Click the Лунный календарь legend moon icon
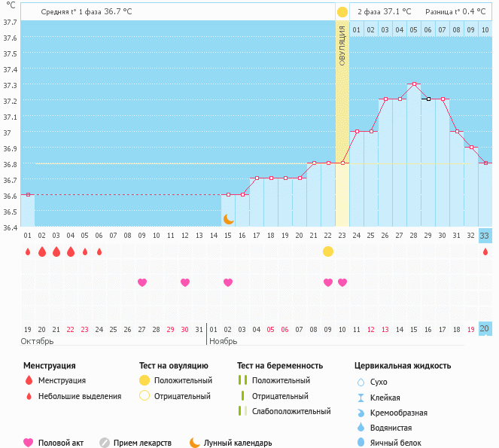Screen dimensions: 499x448 pyautogui.click(x=195, y=443)
